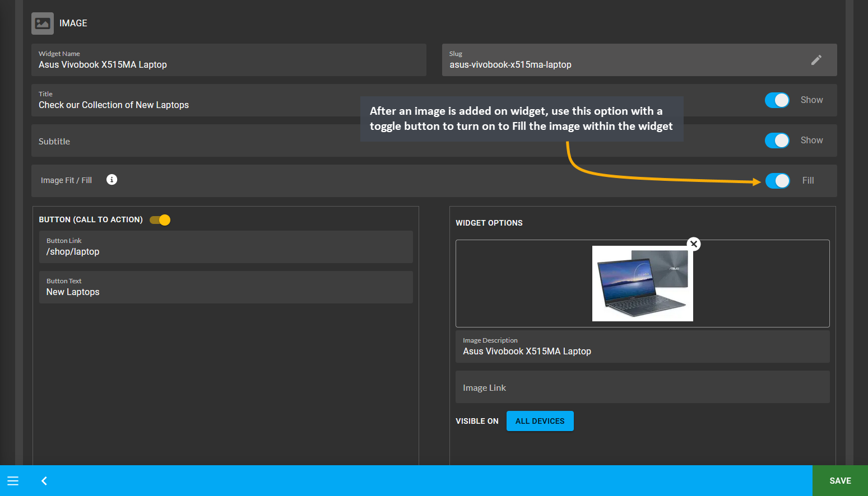Edit the Widget Name field

pyautogui.click(x=229, y=60)
